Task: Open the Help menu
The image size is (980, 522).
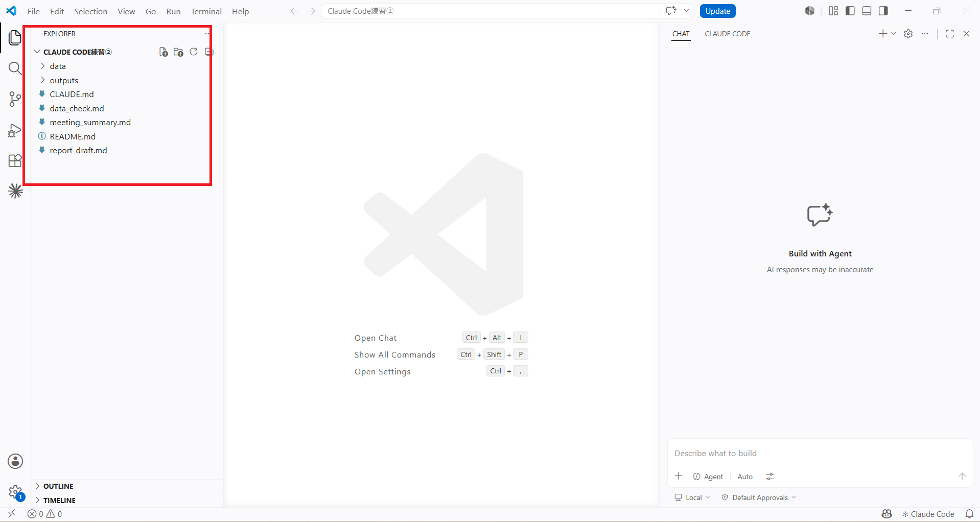Action: [x=240, y=11]
